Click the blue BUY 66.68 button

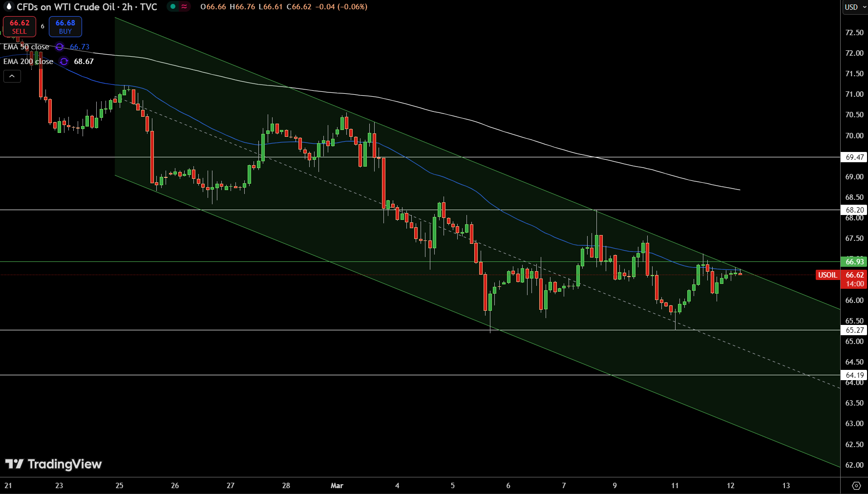coord(65,27)
